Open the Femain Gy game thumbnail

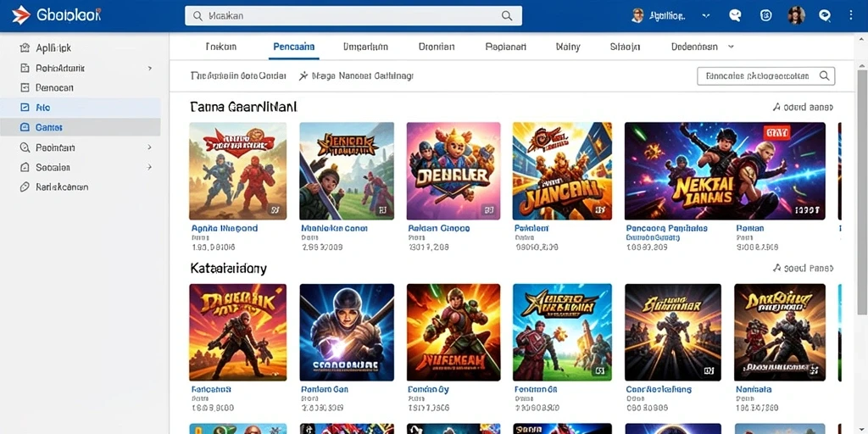453,332
